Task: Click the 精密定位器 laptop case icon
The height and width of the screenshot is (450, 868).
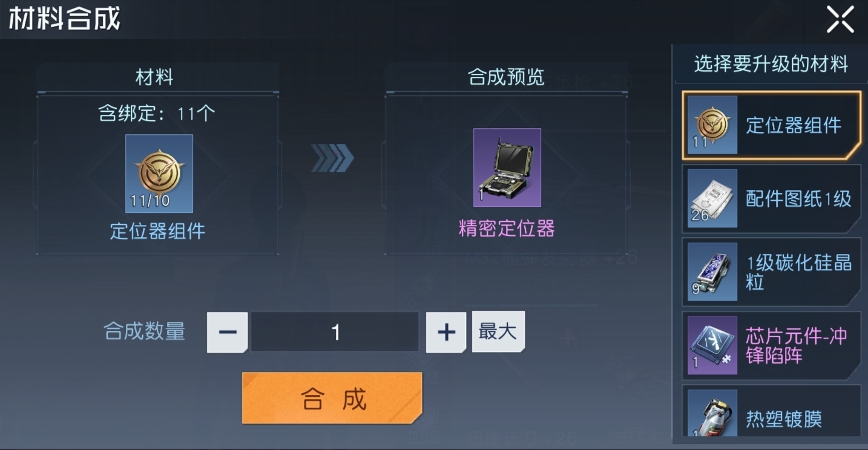Action: (x=507, y=168)
